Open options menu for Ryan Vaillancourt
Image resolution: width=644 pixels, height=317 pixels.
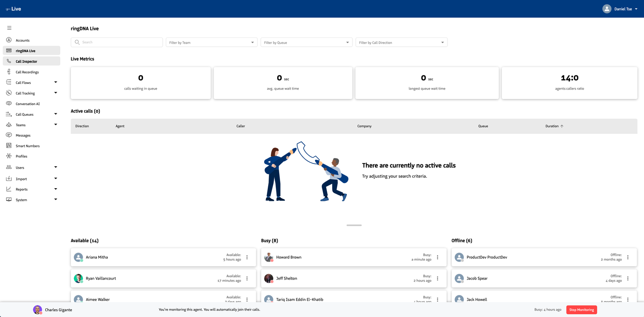(247, 279)
